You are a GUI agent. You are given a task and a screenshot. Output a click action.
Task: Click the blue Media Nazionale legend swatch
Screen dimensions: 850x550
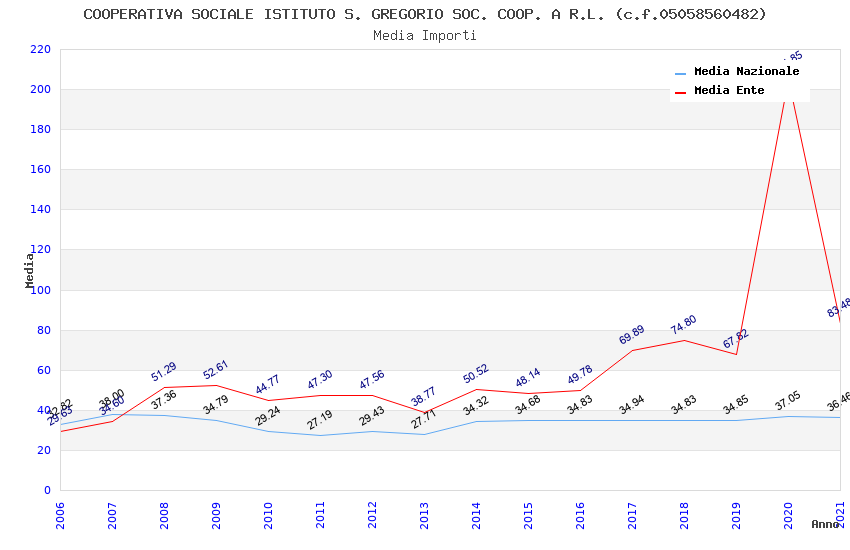coord(680,73)
